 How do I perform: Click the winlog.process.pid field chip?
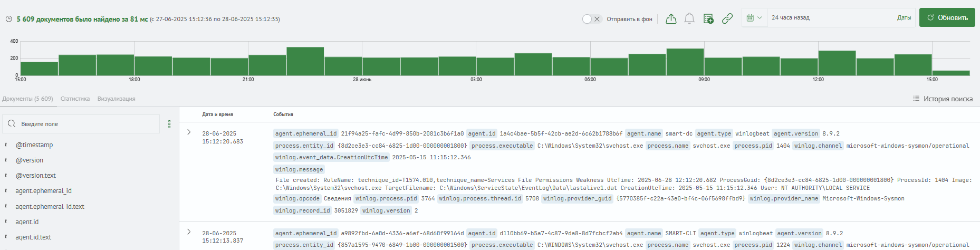386,198
